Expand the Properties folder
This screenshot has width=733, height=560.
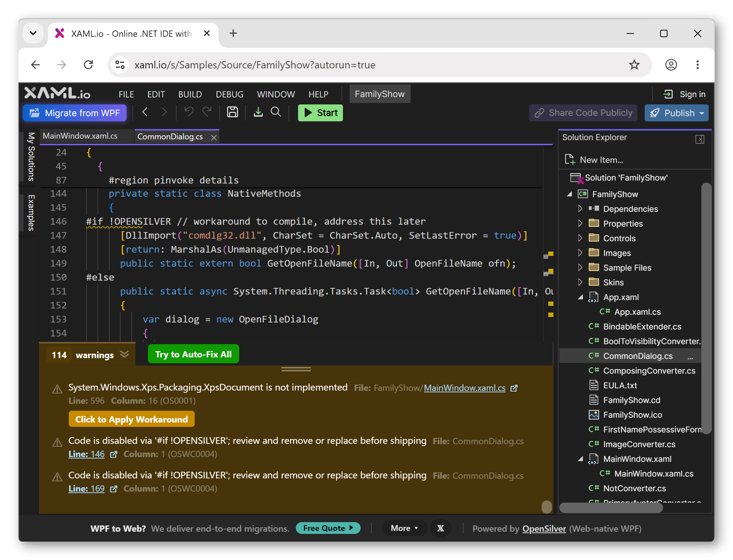[580, 224]
